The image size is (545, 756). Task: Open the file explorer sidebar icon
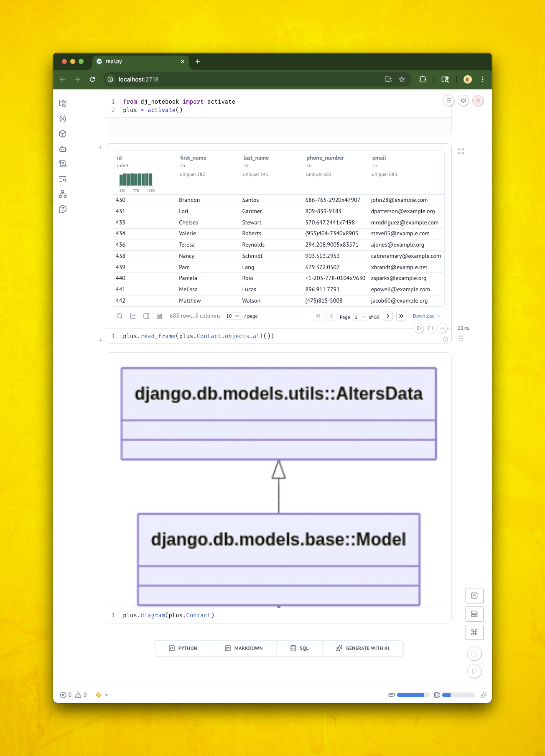coord(63,104)
